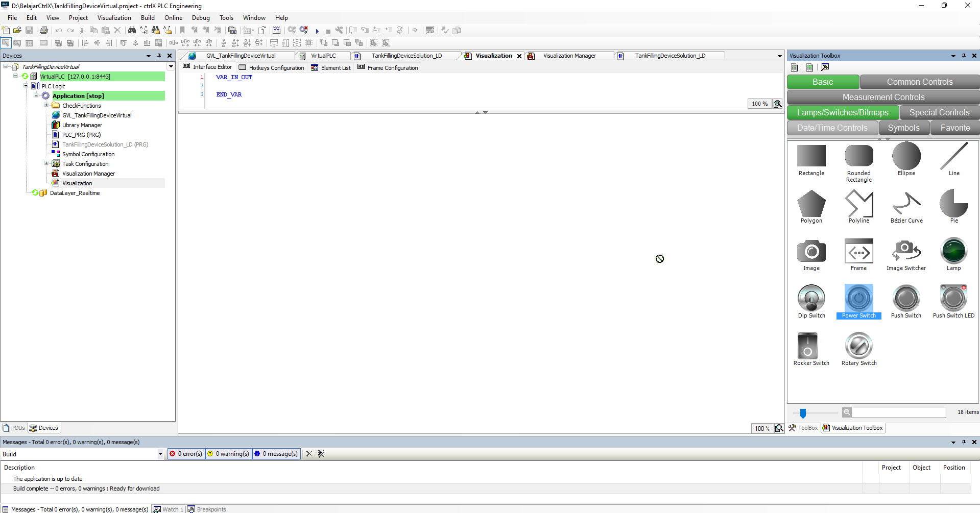Show the Measurement Controls category
This screenshot has width=980, height=513.
click(883, 97)
